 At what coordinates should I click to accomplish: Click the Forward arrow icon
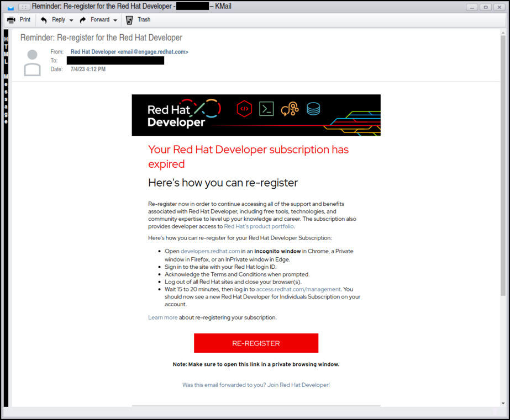(x=83, y=20)
